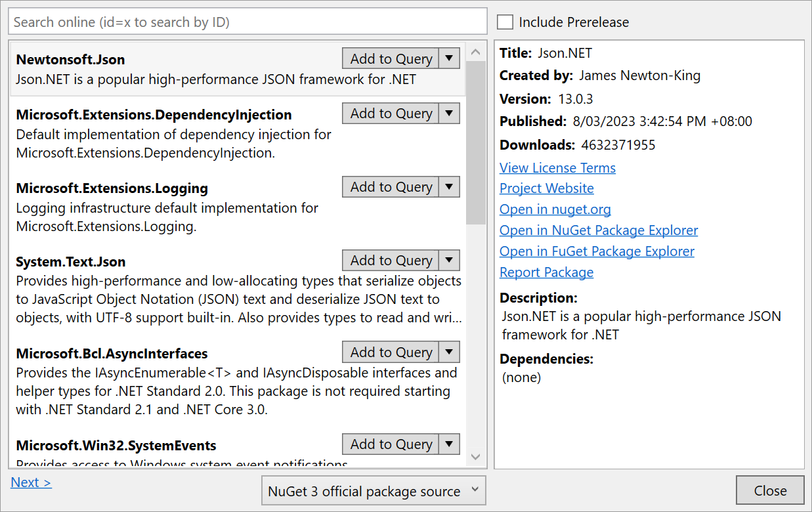
Task: Open the Project Website link
Action: (x=546, y=188)
